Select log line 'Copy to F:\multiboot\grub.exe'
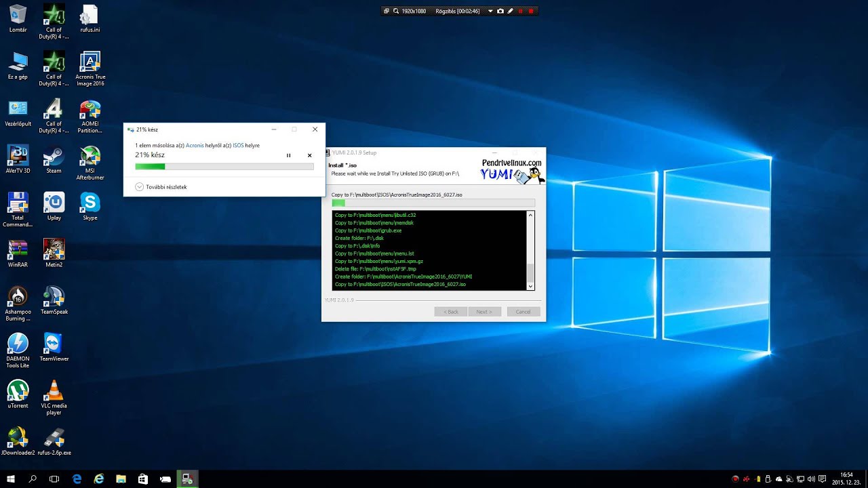 tap(368, 230)
